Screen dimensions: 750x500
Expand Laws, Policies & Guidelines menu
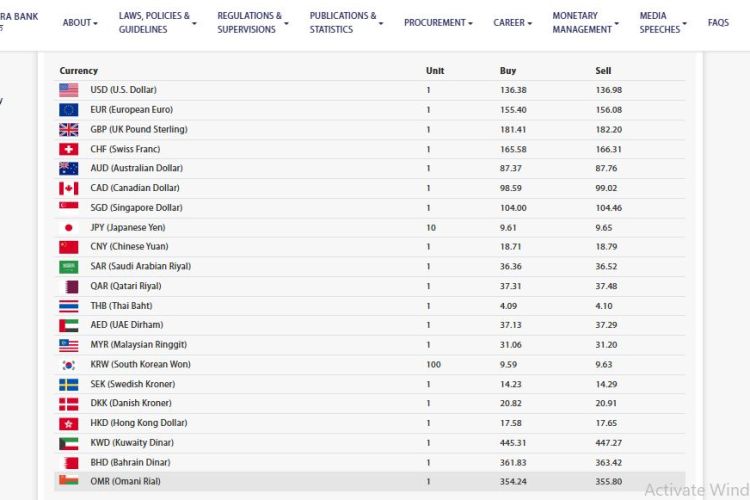click(157, 22)
